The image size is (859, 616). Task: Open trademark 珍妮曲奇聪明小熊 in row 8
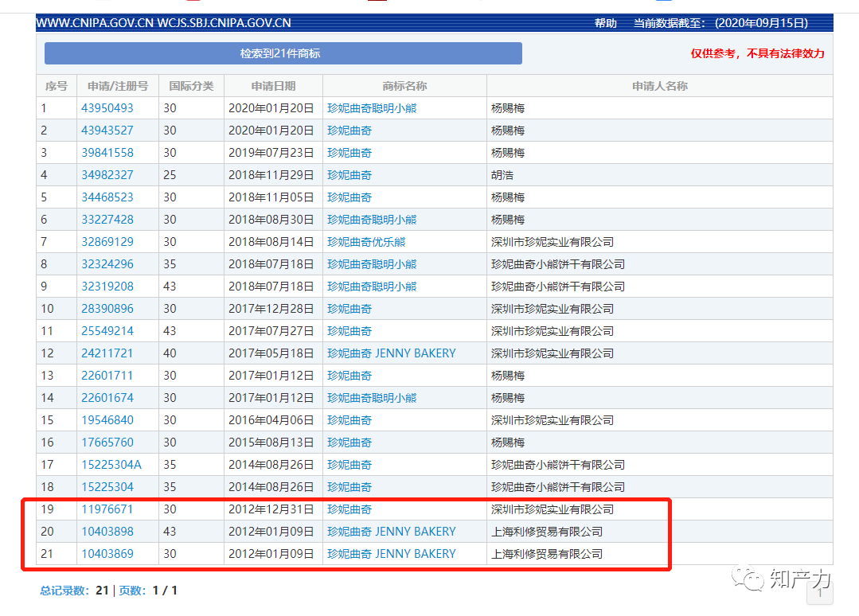(x=372, y=264)
